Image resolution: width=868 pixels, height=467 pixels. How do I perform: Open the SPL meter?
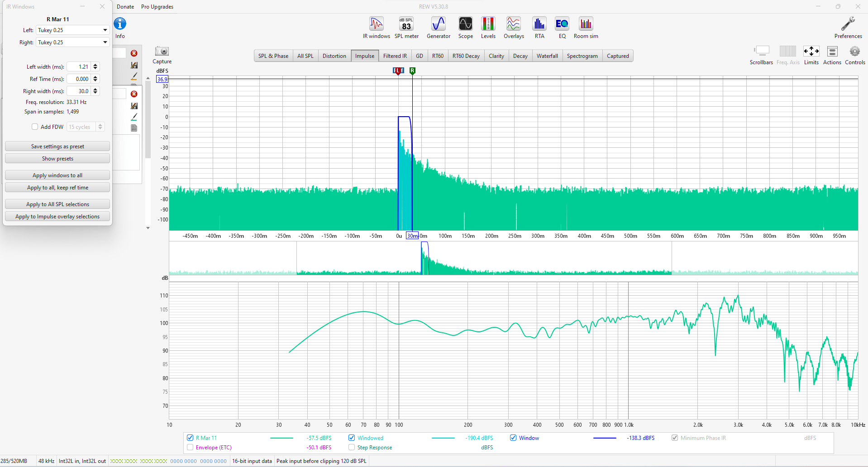[x=406, y=28]
